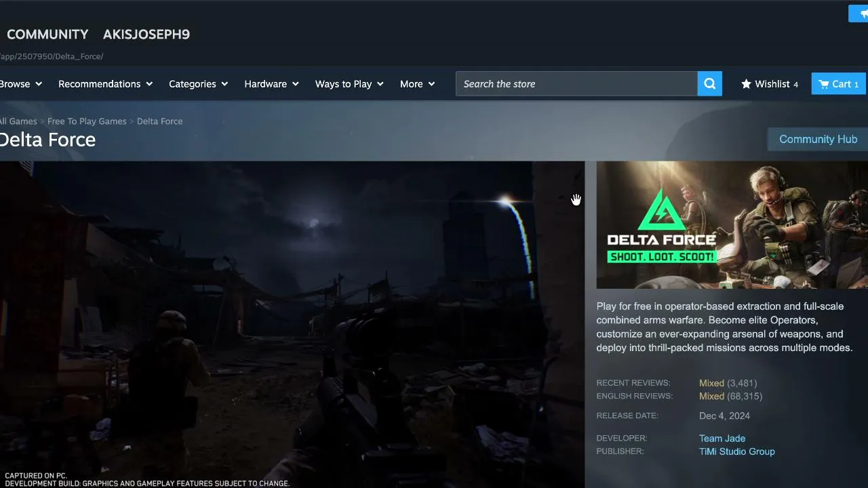Open the More dropdown menu
Screen dimensions: 868x488
pyautogui.click(x=417, y=84)
